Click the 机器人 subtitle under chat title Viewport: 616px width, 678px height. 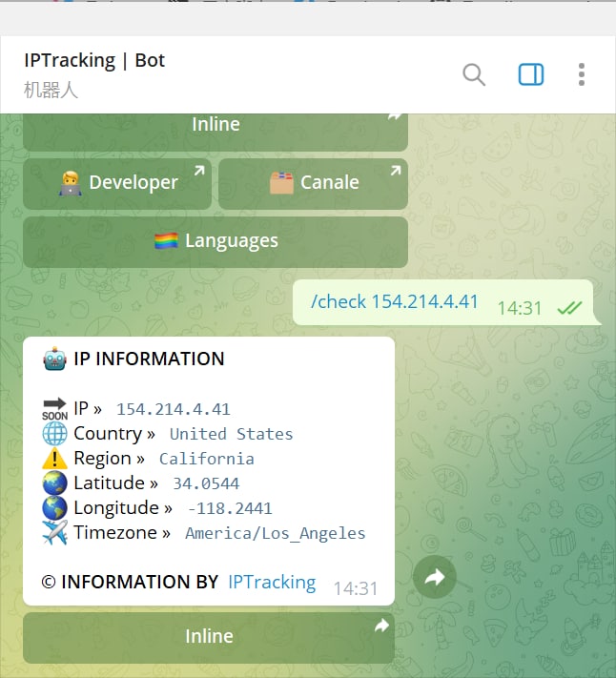click(x=51, y=91)
